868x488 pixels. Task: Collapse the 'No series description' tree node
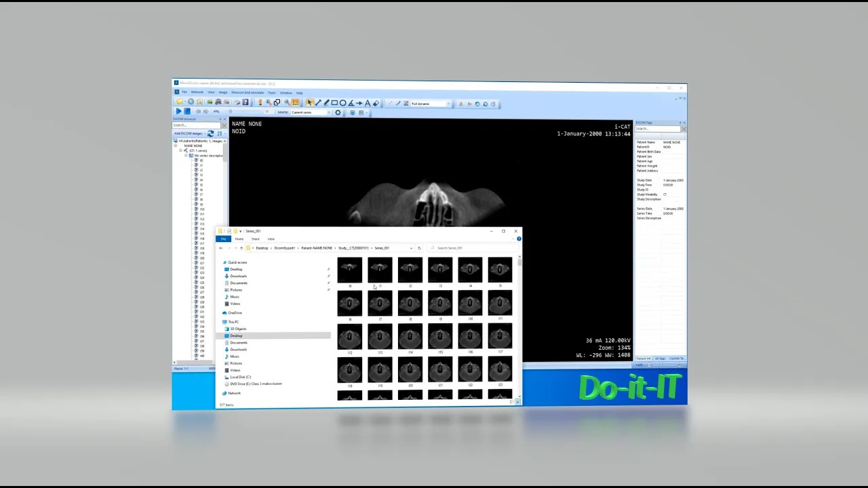[x=186, y=155]
